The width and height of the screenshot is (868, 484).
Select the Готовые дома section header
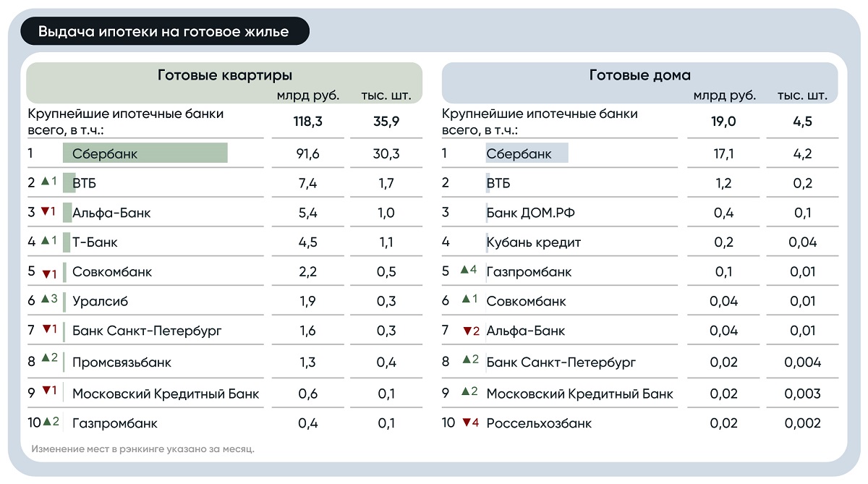click(x=639, y=75)
